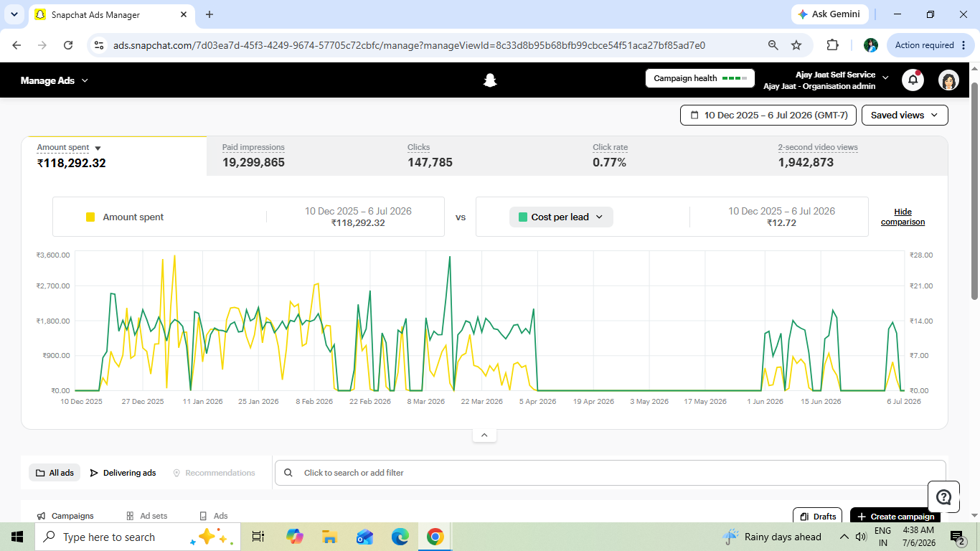Open the Recommendations filter
This screenshot has width=980, height=551.
pyautogui.click(x=214, y=473)
